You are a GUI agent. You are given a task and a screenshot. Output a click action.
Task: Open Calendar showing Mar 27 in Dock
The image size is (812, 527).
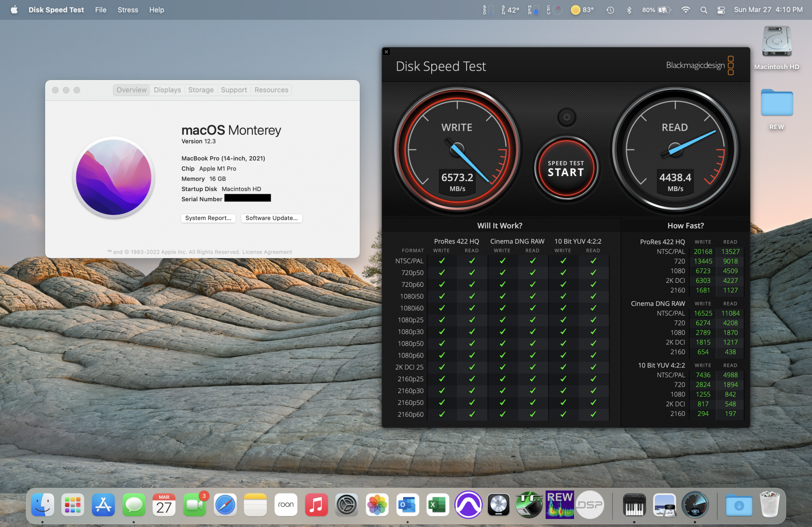click(164, 505)
